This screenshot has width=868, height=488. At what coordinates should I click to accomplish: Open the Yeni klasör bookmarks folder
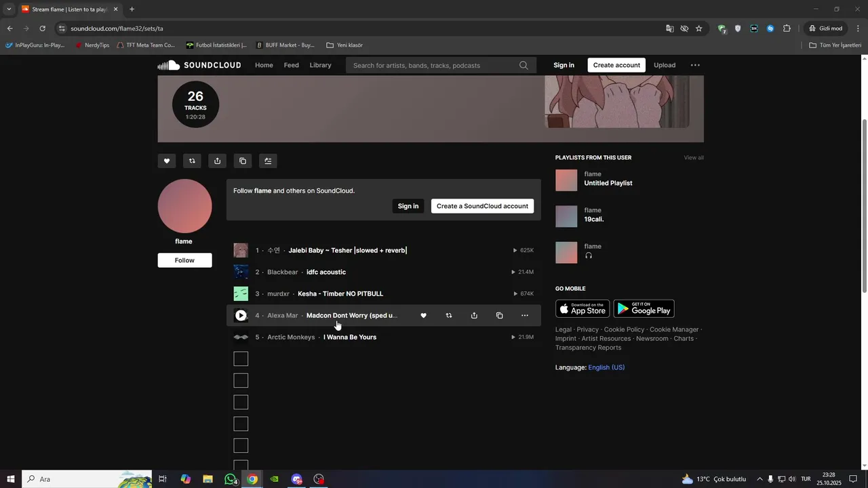(344, 45)
